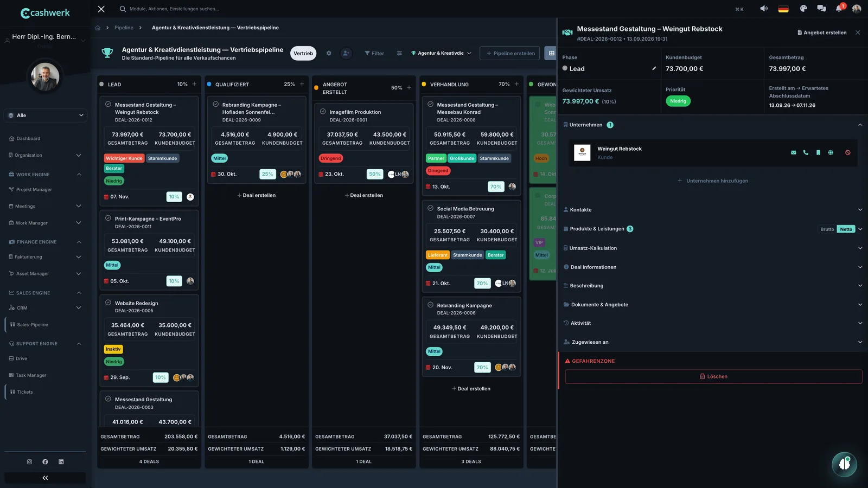The height and width of the screenshot is (488, 868).
Task: Open the Alle dropdown in sidebar
Action: [45, 115]
